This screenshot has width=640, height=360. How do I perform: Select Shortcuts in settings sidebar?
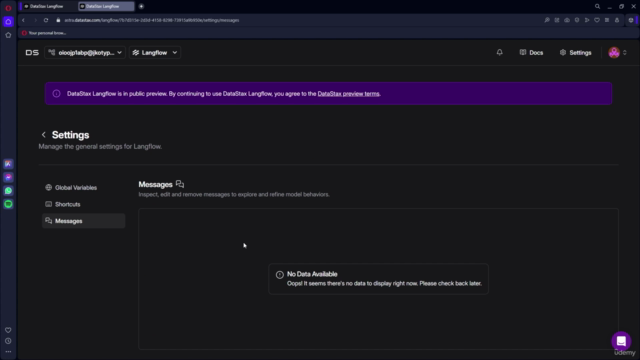click(x=83, y=204)
